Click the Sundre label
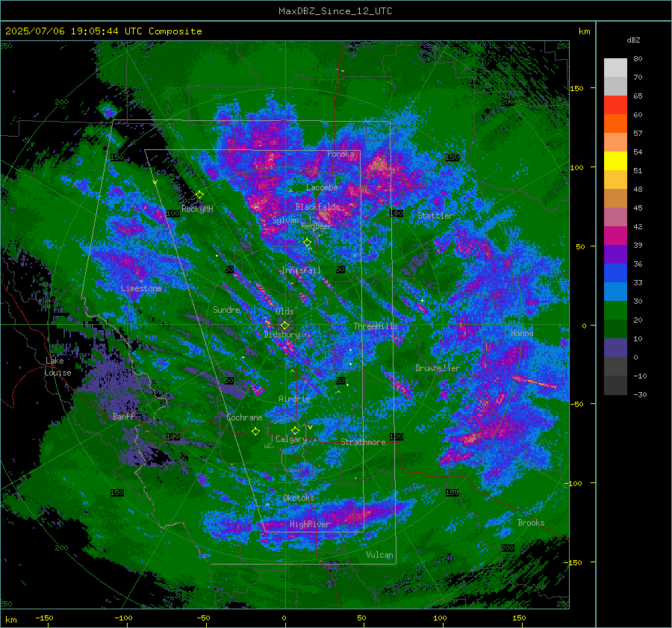The width and height of the screenshot is (672, 628). (x=226, y=309)
